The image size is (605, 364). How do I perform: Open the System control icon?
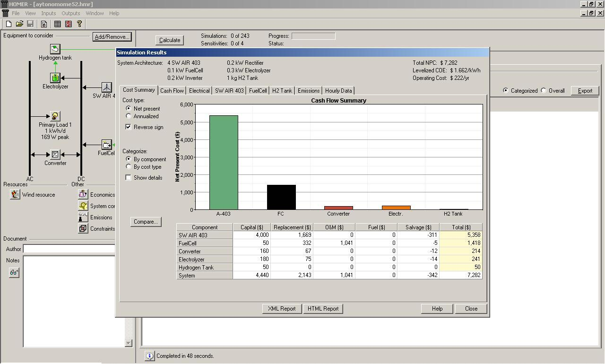tap(83, 206)
